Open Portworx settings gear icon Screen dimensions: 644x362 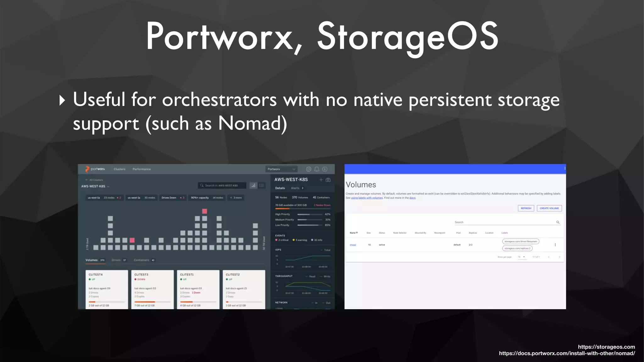(309, 169)
